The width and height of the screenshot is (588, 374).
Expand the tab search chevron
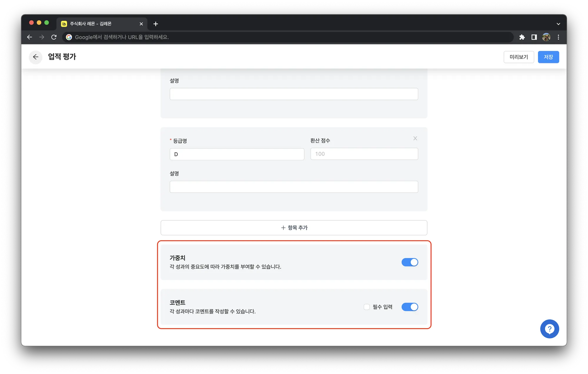[558, 24]
